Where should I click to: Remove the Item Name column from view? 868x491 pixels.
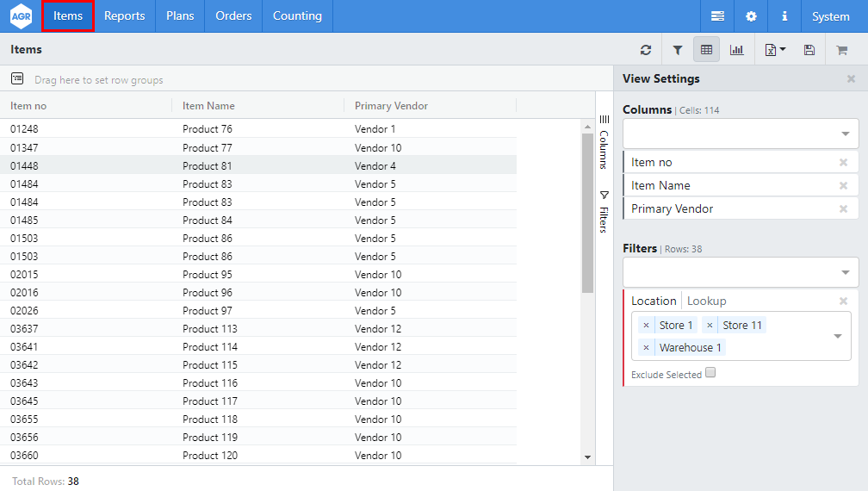(843, 186)
